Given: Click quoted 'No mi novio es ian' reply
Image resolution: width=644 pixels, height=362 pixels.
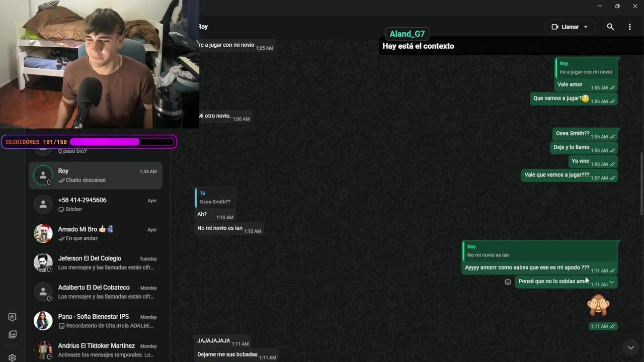Looking at the screenshot, I should pos(539,251).
